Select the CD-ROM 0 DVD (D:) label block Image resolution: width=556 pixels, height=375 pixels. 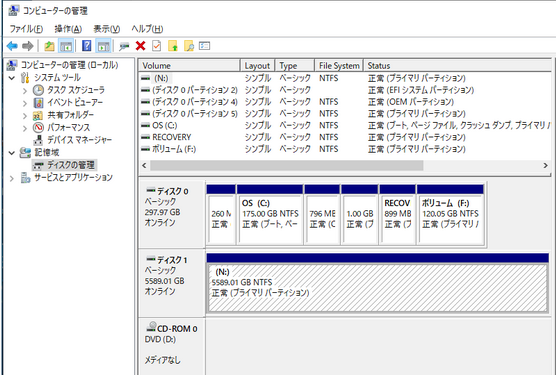click(172, 346)
